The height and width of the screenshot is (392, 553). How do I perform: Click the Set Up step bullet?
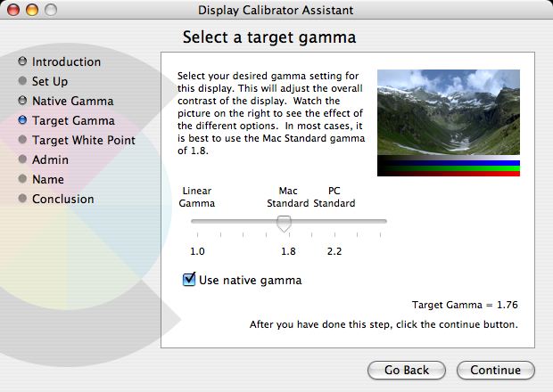click(22, 81)
